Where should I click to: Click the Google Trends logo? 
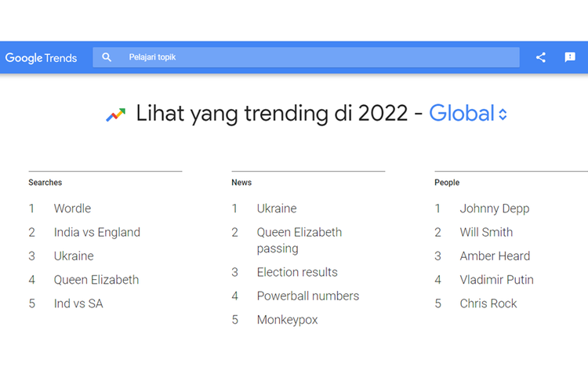click(41, 58)
